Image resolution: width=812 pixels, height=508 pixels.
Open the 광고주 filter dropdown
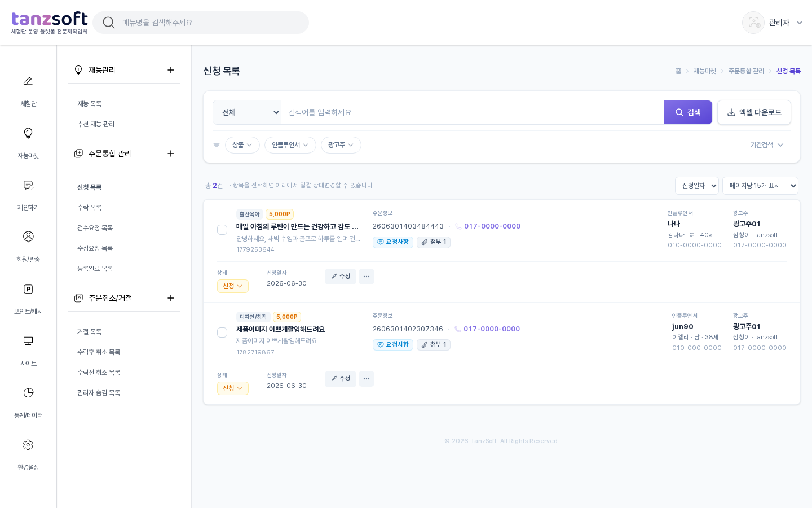click(x=341, y=145)
